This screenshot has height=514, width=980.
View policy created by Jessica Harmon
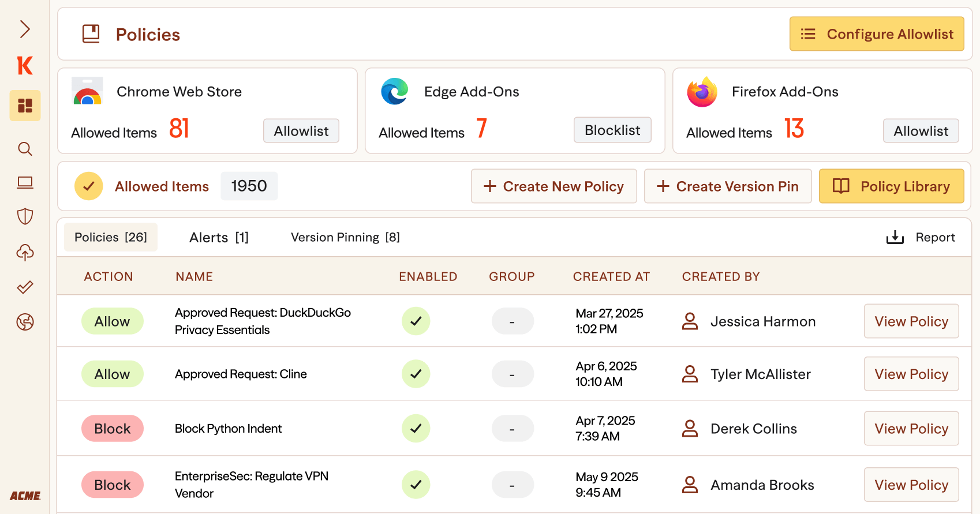tap(911, 321)
